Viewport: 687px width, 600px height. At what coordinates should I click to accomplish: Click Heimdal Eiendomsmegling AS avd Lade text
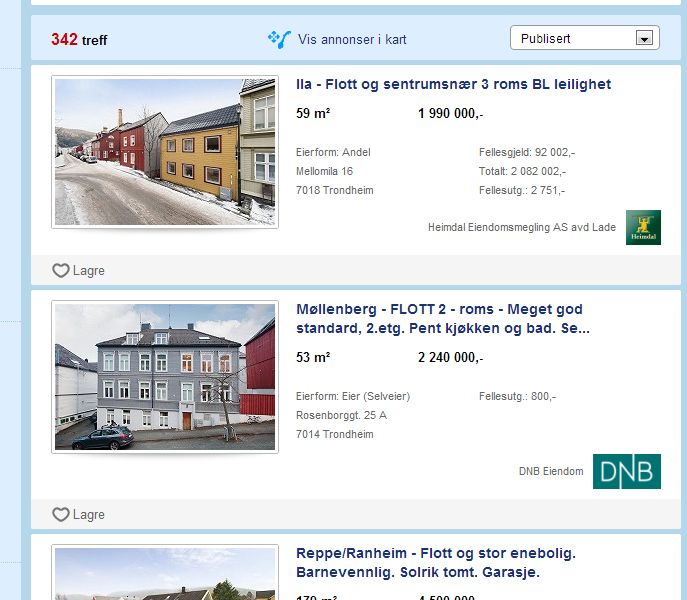[521, 227]
